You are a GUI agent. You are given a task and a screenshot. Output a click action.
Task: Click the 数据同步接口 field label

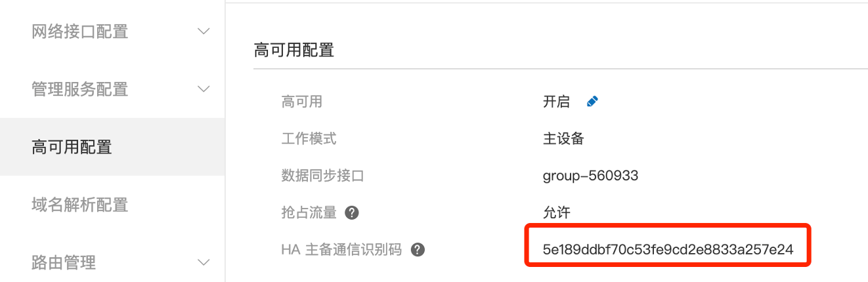pos(322,176)
